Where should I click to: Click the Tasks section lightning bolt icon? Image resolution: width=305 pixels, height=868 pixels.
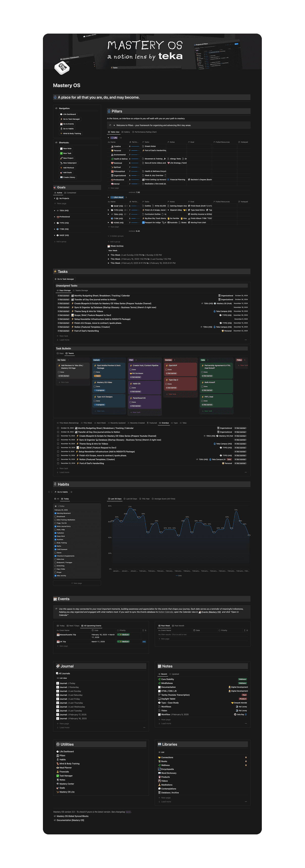(x=55, y=271)
